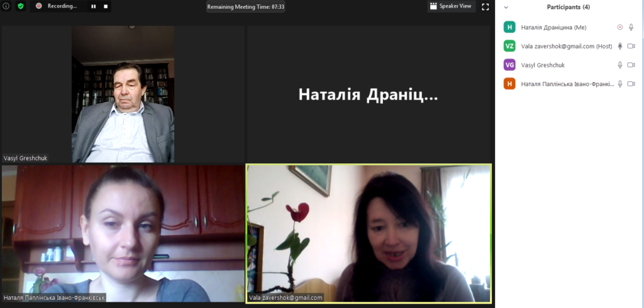Select Vala zavershok's highlighted video tile
The image size is (644, 308).
point(368,234)
